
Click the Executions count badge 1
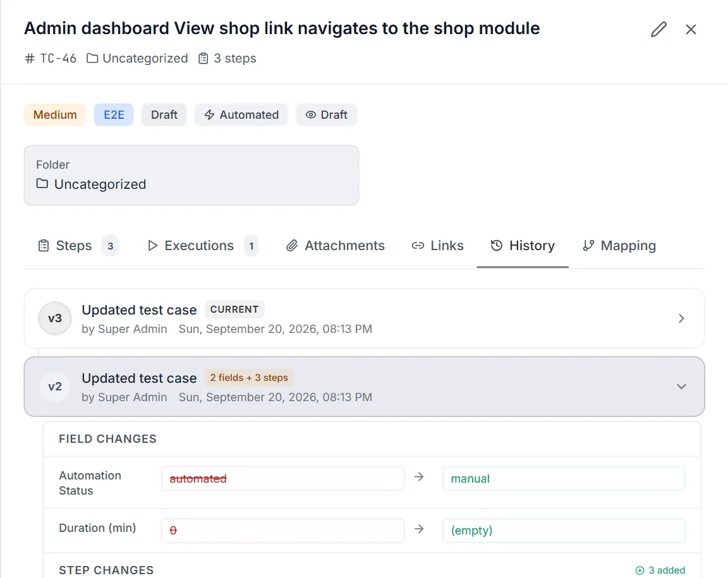coord(251,246)
